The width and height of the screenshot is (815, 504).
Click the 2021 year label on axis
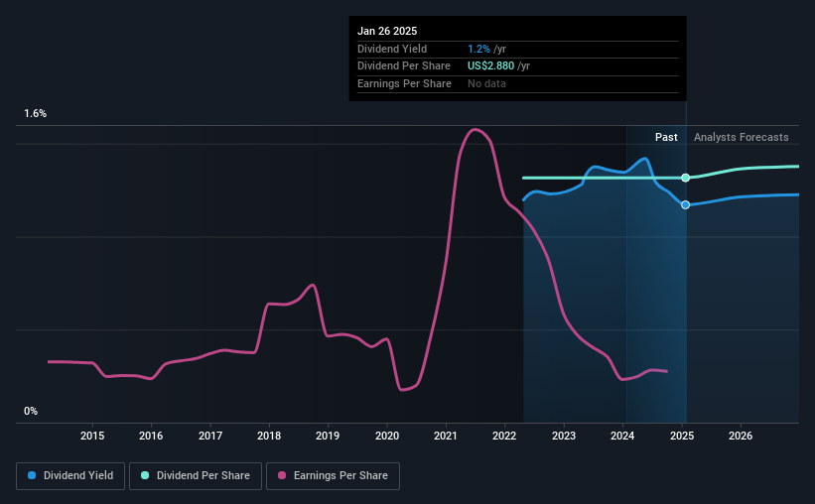click(446, 436)
